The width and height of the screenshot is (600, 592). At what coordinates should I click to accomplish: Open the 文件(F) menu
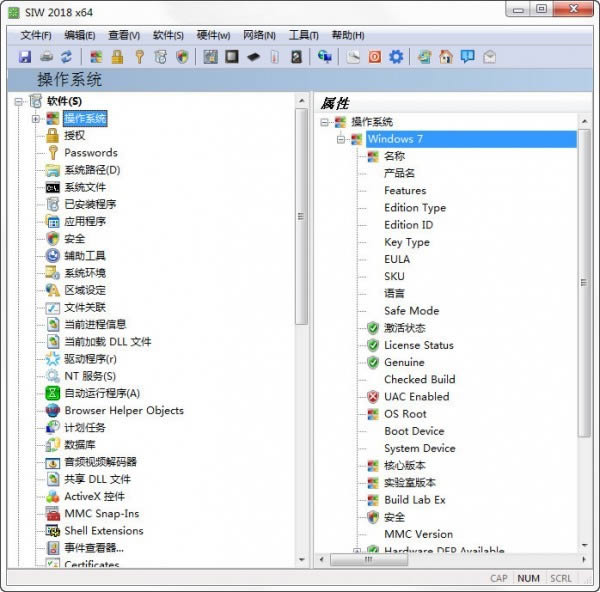[x=36, y=36]
